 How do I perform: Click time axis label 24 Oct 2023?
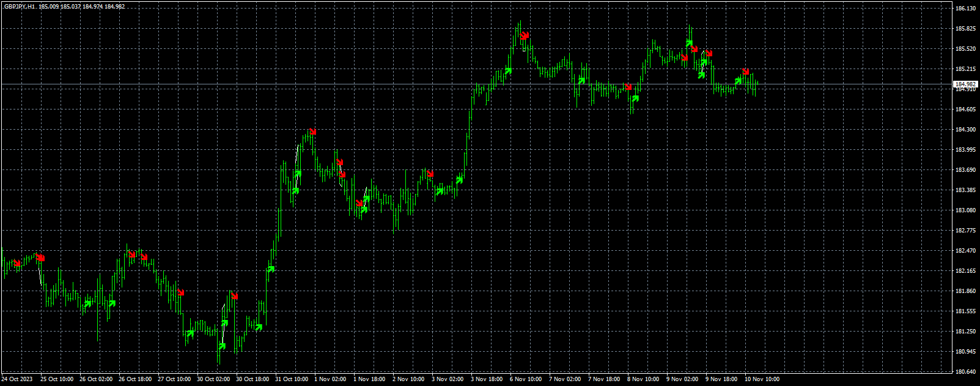(x=17, y=379)
